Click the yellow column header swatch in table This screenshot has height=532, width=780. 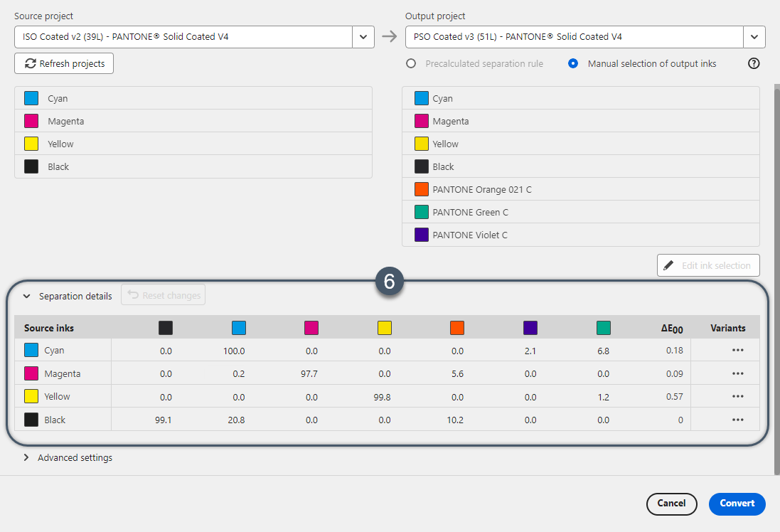click(385, 327)
